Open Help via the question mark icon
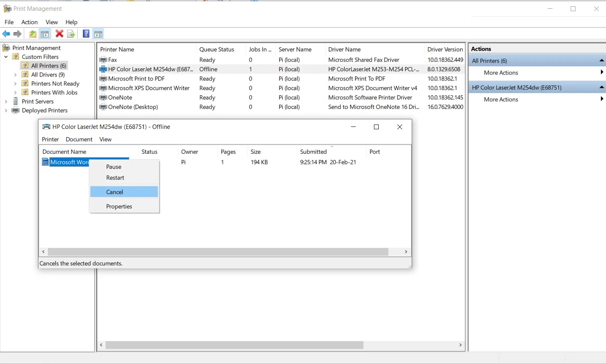Image resolution: width=606 pixels, height=364 pixels. [x=86, y=34]
